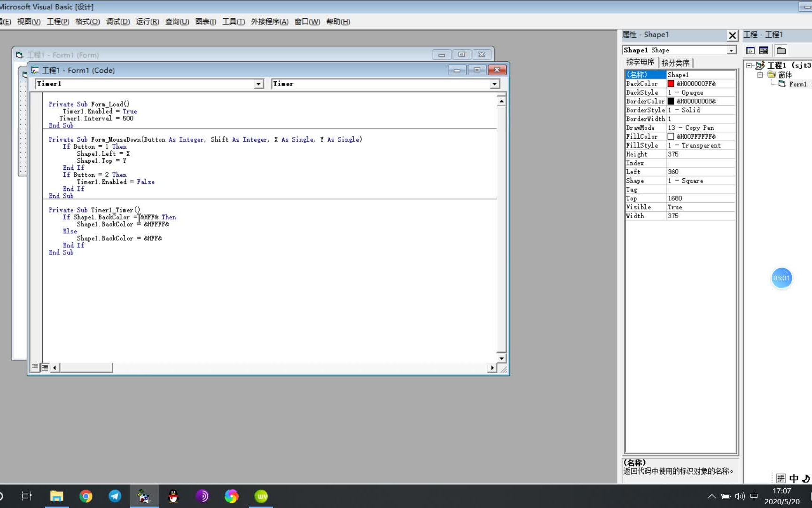Screen dimensions: 812x508
Task: Open the 格式(O) menu
Action: tap(87, 22)
